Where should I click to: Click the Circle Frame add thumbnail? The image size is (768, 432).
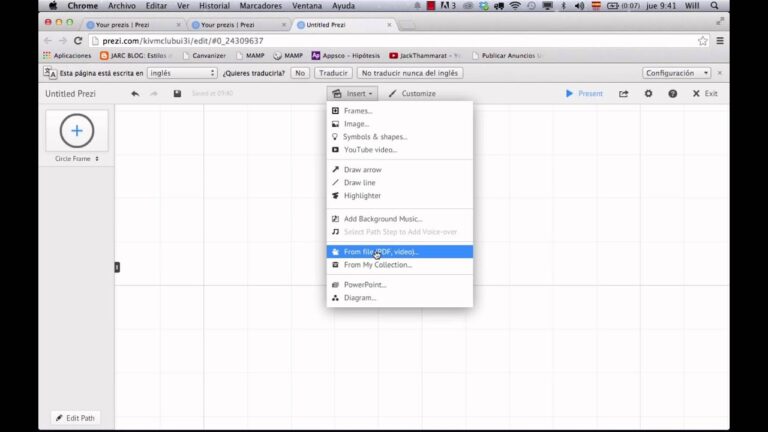pyautogui.click(x=77, y=131)
